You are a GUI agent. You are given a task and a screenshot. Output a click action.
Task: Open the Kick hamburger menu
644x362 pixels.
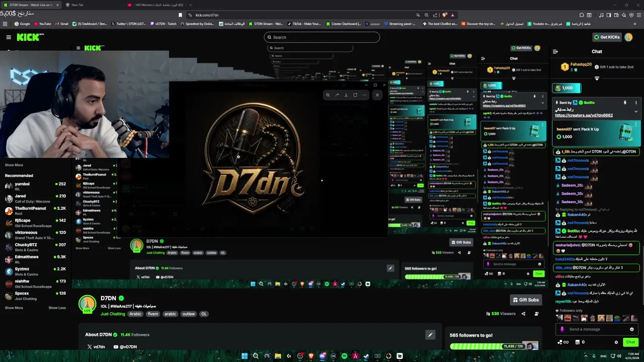(x=9, y=37)
